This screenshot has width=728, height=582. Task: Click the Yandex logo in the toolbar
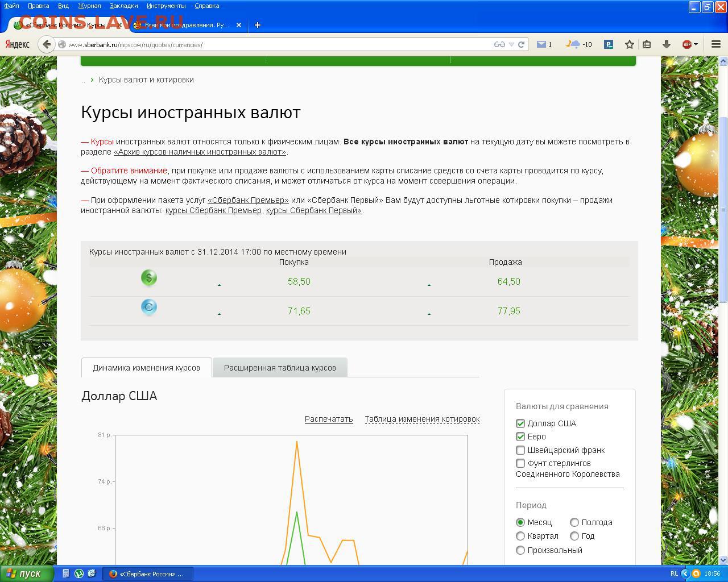(x=17, y=44)
